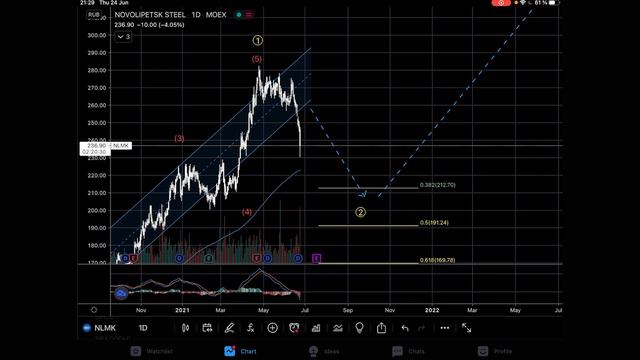
Task: Tap the NOVOLIPETSK STEEL chart title
Action: (x=150, y=15)
